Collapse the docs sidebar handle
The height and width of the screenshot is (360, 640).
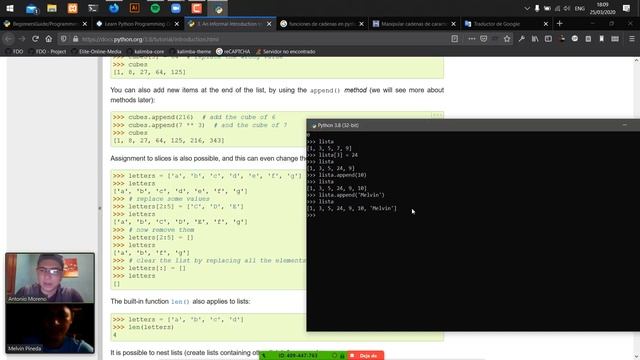pyautogui.click(x=100, y=208)
